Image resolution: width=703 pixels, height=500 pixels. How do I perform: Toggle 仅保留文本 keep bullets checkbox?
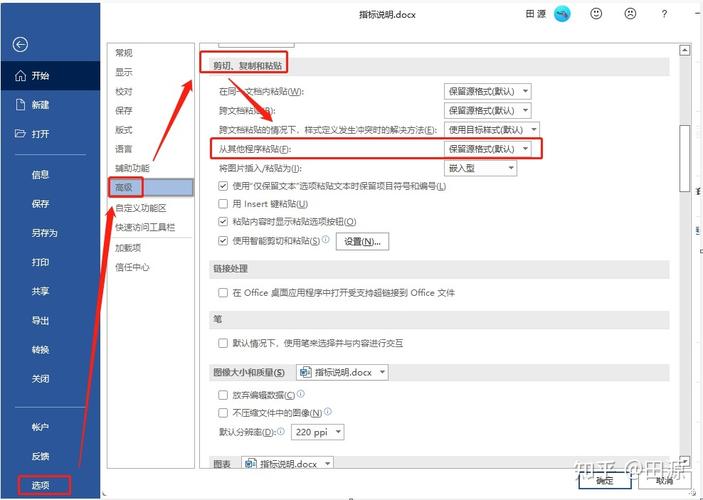tap(223, 186)
